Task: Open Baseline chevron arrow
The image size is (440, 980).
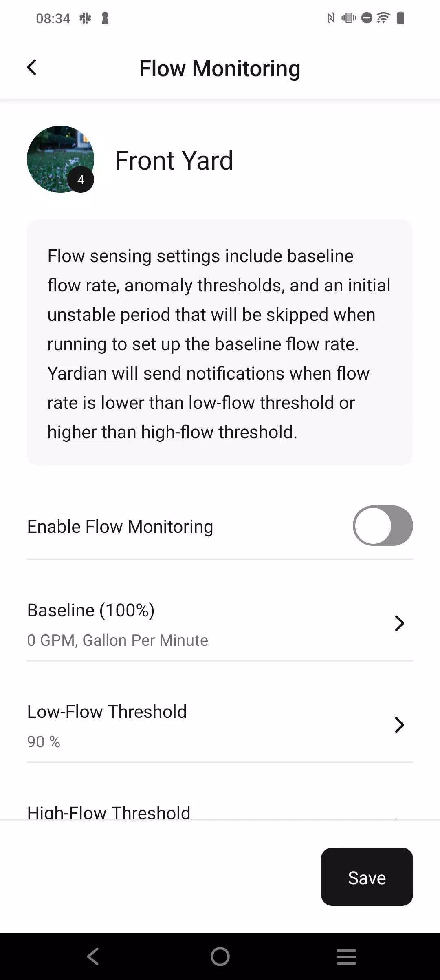Action: (x=399, y=623)
